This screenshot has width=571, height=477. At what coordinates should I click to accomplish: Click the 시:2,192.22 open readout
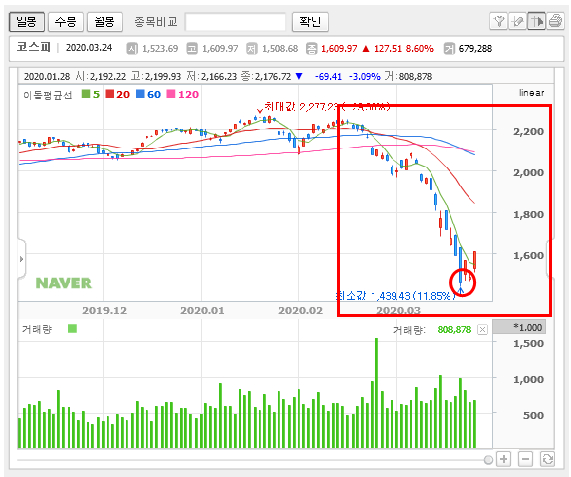101,76
